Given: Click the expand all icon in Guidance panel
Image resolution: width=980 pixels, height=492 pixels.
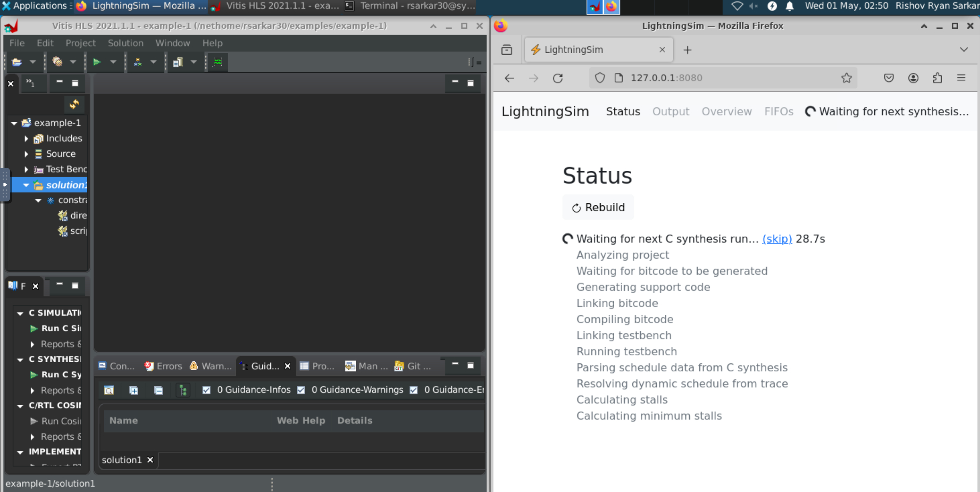Looking at the screenshot, I should [134, 390].
